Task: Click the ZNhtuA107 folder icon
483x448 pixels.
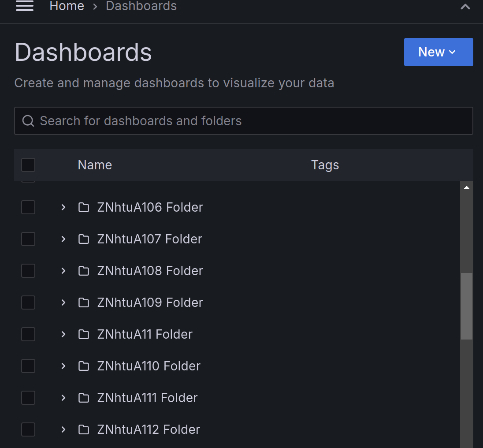Action: coord(84,239)
